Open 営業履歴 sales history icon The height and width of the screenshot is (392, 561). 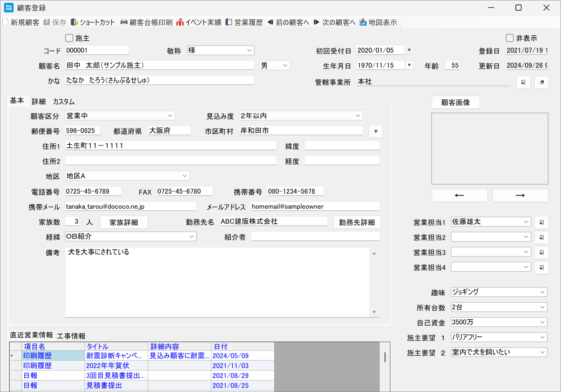(x=229, y=23)
